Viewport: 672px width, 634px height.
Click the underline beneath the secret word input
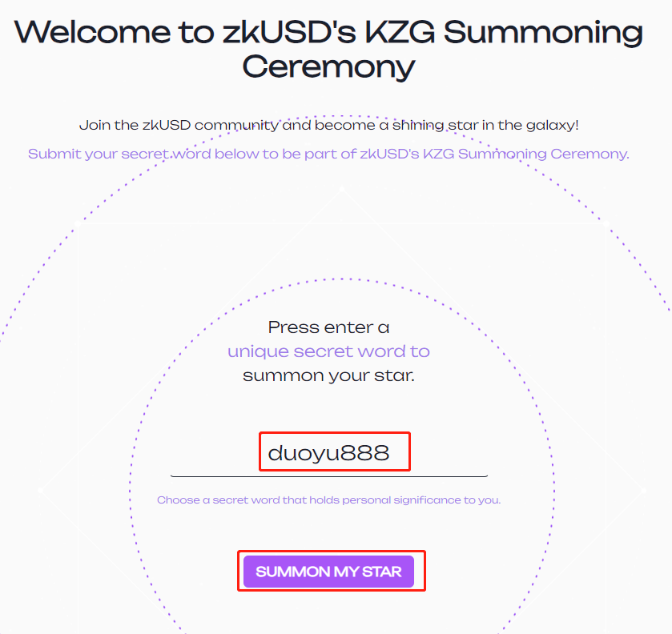pyautogui.click(x=328, y=476)
